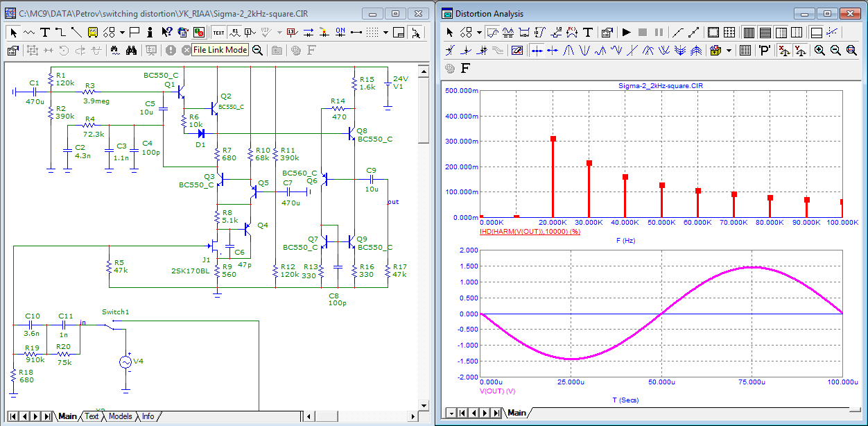
Task: Open the Find binoculars tool
Action: coord(131,50)
